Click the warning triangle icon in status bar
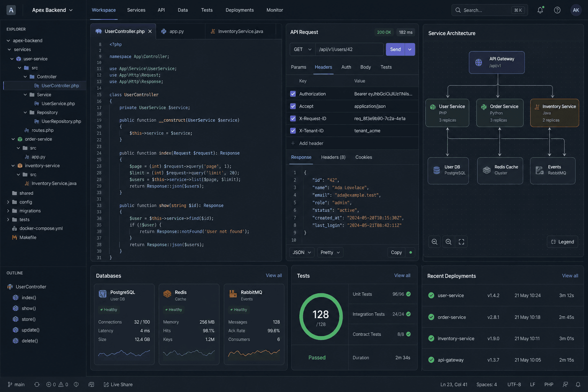Viewport: 588px width, 392px height. (x=61, y=384)
